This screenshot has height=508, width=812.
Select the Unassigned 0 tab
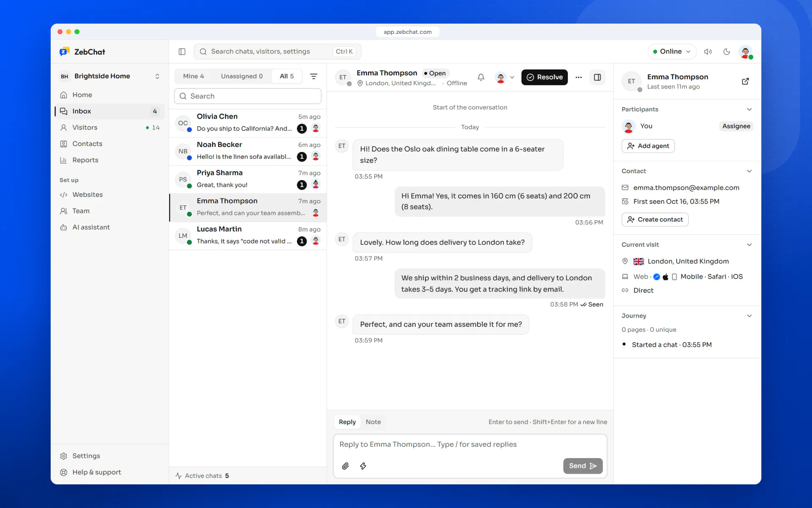click(241, 76)
